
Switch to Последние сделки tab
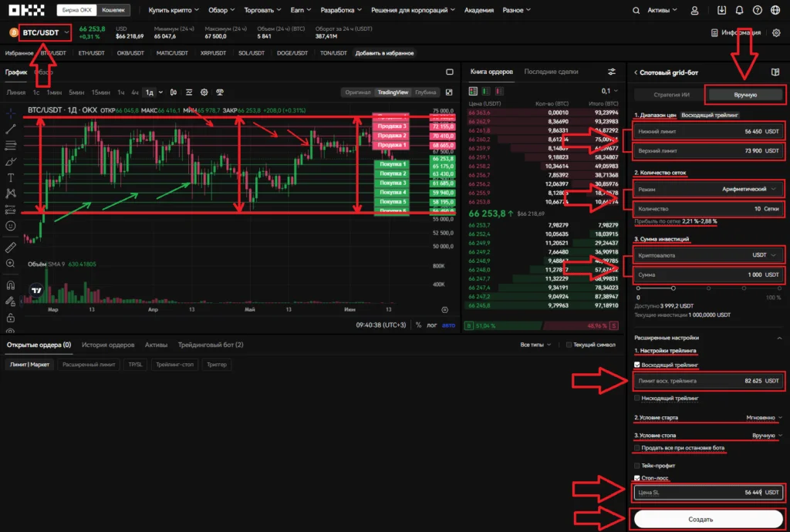point(551,72)
